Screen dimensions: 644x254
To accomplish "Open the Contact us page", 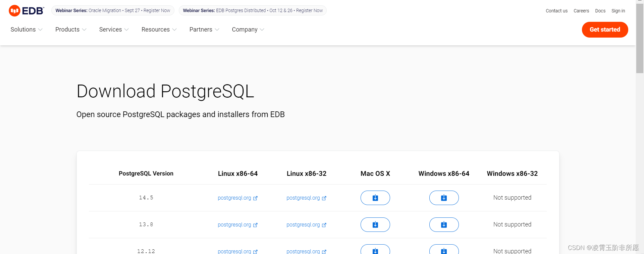I will (556, 11).
